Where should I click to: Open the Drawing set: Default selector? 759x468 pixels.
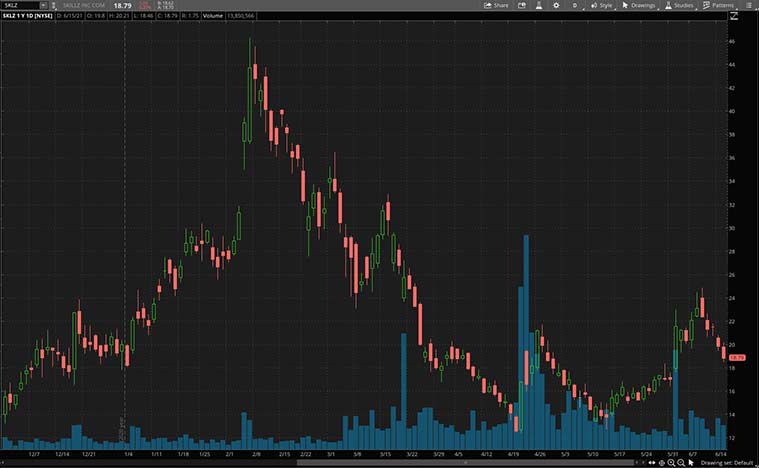click(728, 462)
